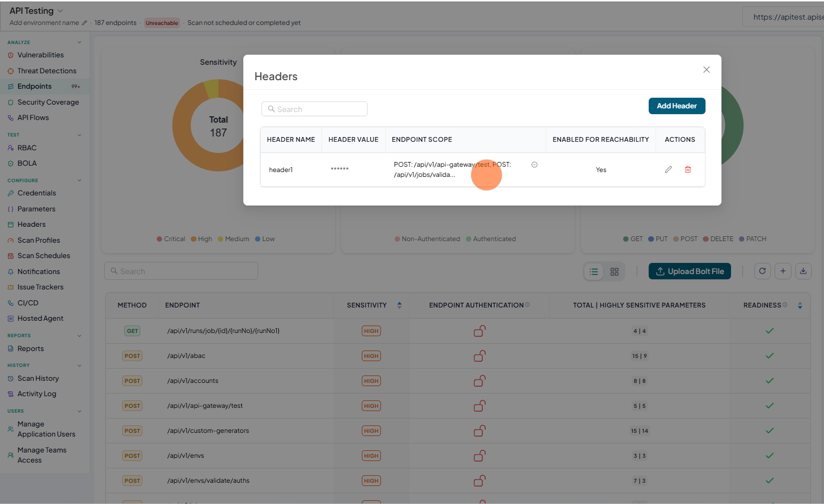Edit environment name via pencil icon
The image size is (824, 504).
click(x=84, y=23)
